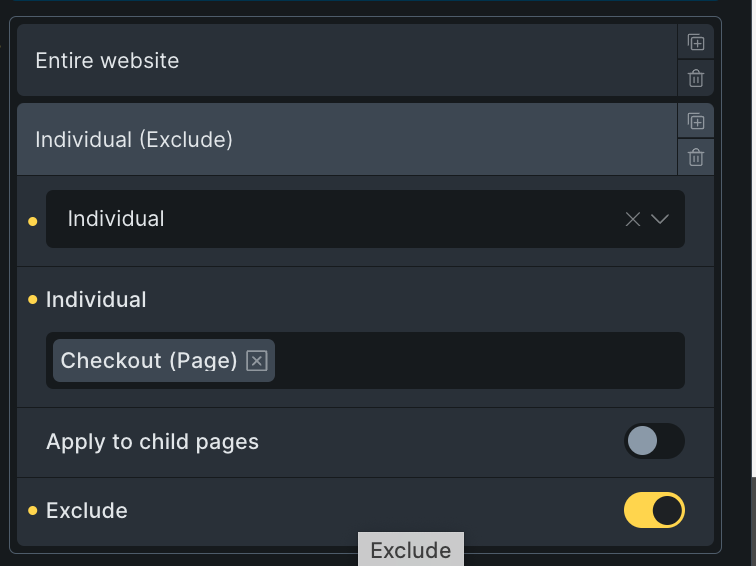Screen dimensions: 756x566
Task: Delete the Individual (Exclude) condition
Action: [x=696, y=157]
